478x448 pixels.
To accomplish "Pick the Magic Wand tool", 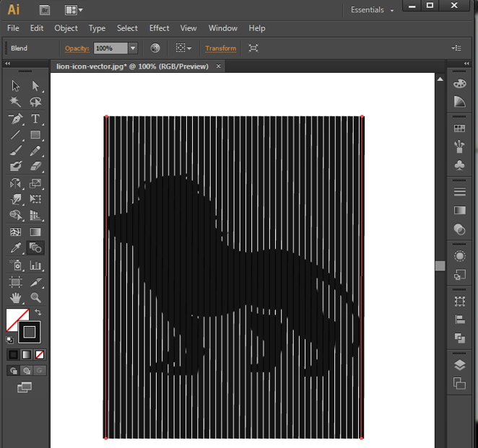I will point(16,102).
